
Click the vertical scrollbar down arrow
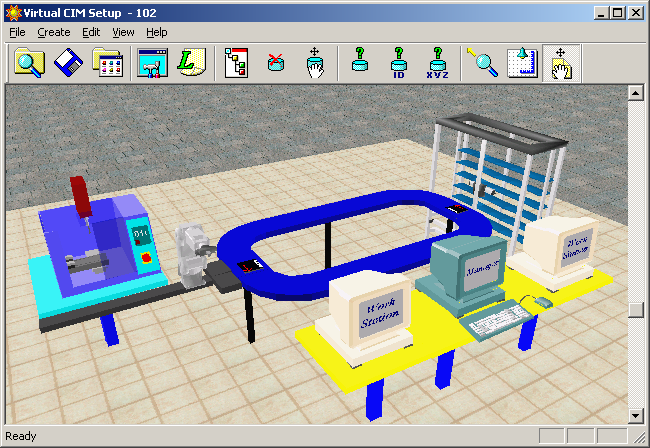(633, 414)
